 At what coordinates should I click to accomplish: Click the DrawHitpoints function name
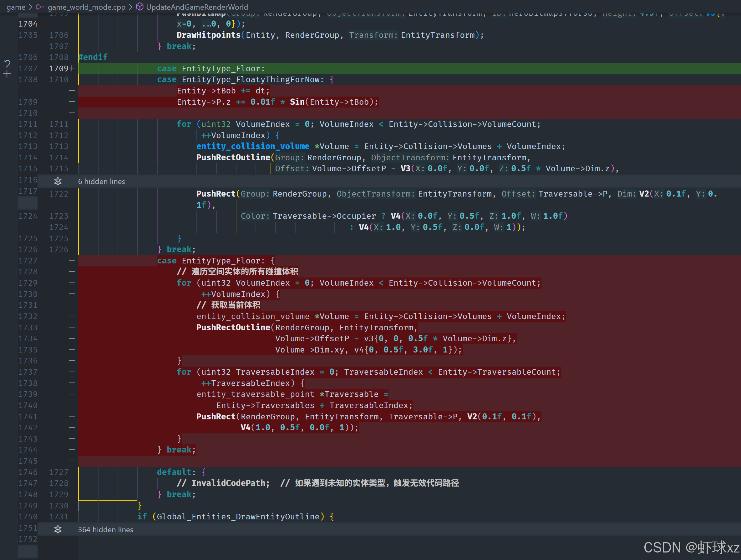point(208,35)
